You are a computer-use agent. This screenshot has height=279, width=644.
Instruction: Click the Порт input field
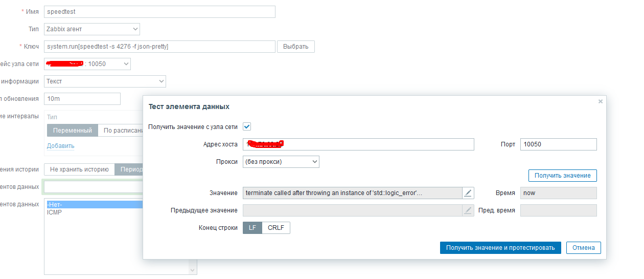pyautogui.click(x=558, y=144)
